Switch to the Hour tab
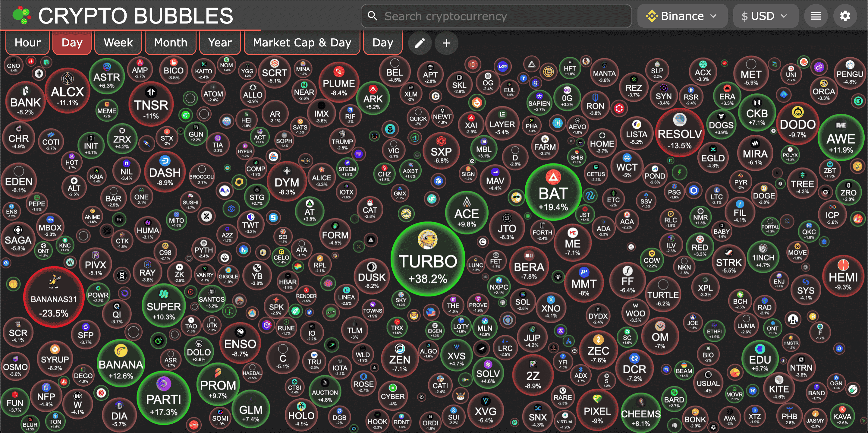The image size is (868, 433). [x=28, y=43]
